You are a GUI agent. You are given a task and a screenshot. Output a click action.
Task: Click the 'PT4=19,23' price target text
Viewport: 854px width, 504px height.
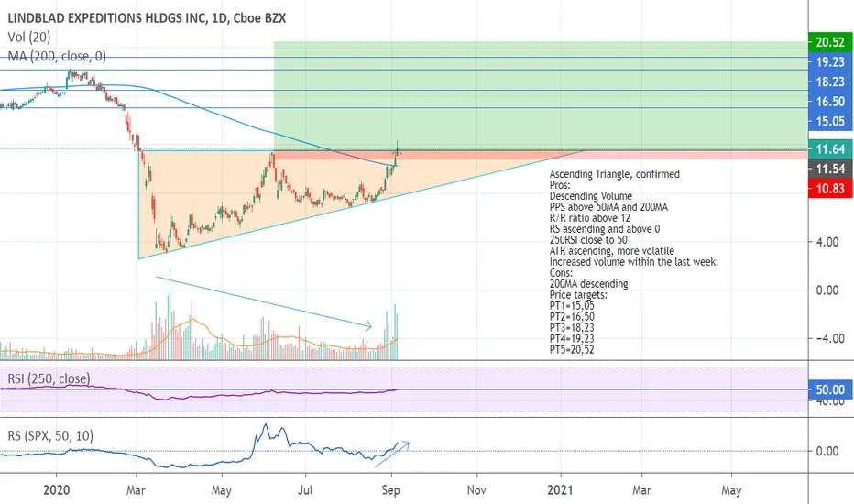[x=572, y=338]
